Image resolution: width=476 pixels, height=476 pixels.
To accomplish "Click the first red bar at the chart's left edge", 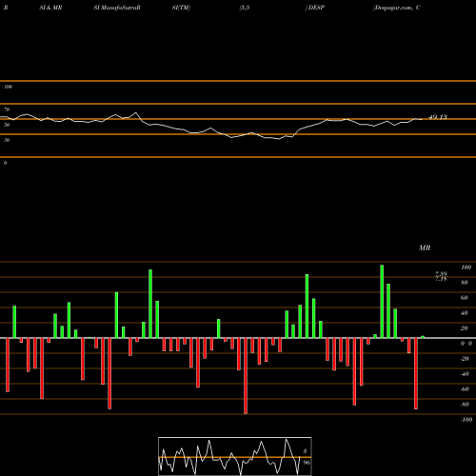I will click(8, 365).
